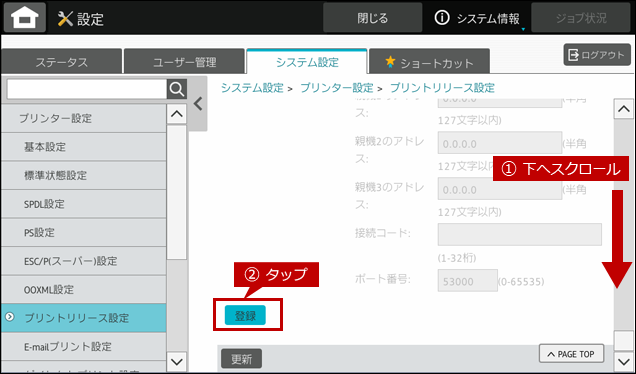This screenshot has height=374, width=636.
Task: Collapse the sidebar with the left chevron
Action: click(198, 104)
